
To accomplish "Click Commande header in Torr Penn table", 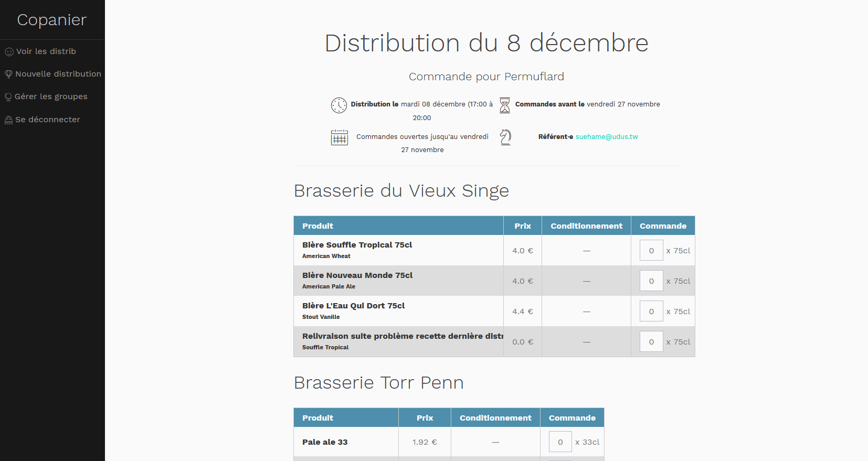I will (572, 418).
